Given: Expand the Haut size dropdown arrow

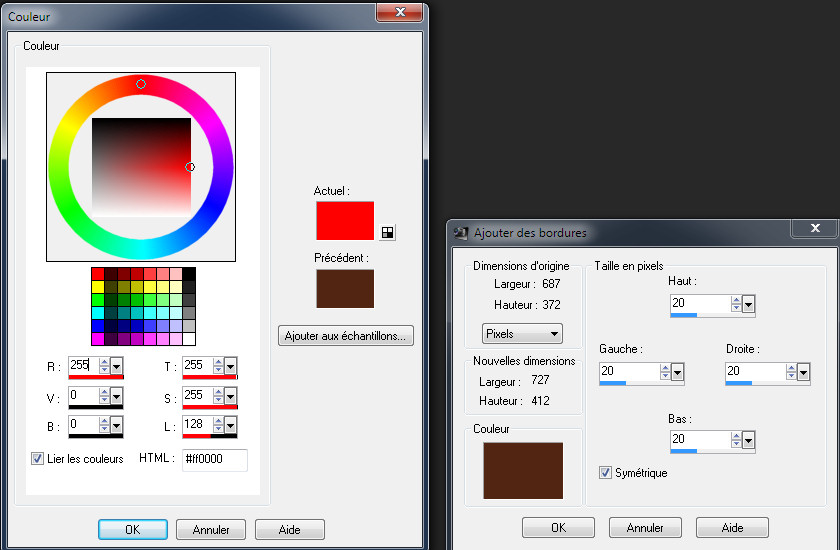Looking at the screenshot, I should [749, 303].
